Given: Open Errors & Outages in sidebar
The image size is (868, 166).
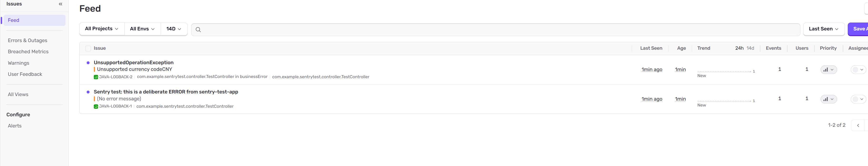Looking at the screenshot, I should coord(28,40).
